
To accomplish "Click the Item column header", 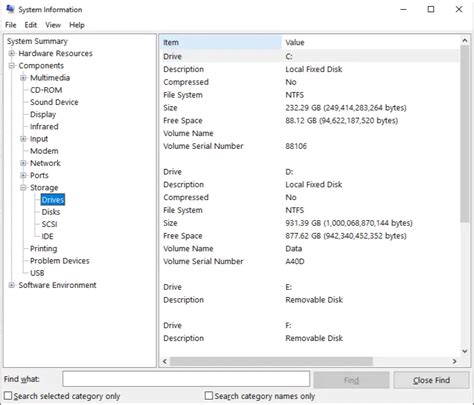I will (221, 42).
